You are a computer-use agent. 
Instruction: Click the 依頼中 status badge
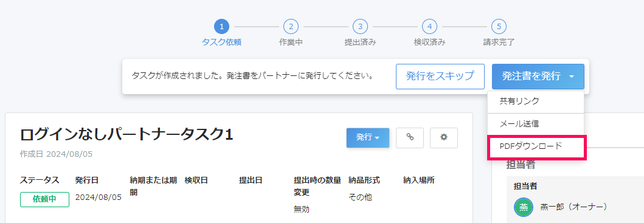44,199
